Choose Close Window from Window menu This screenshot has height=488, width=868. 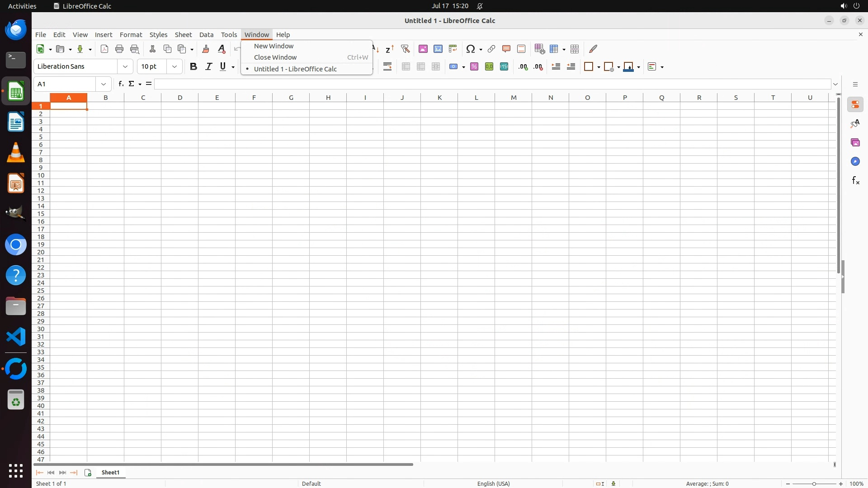click(275, 57)
